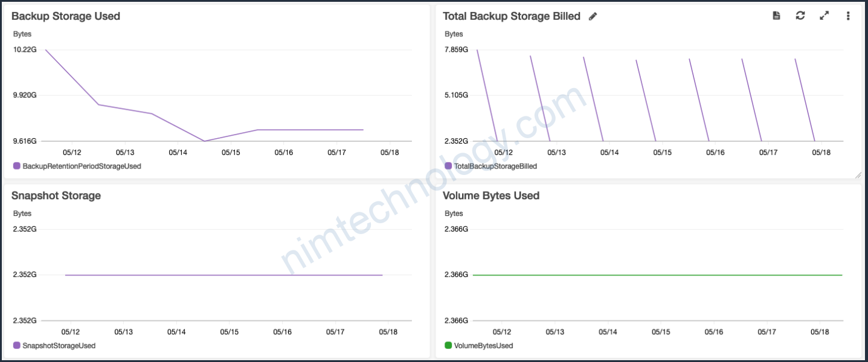
Task: Click the 05/15 label in Backup Storage Used
Action: tap(231, 153)
